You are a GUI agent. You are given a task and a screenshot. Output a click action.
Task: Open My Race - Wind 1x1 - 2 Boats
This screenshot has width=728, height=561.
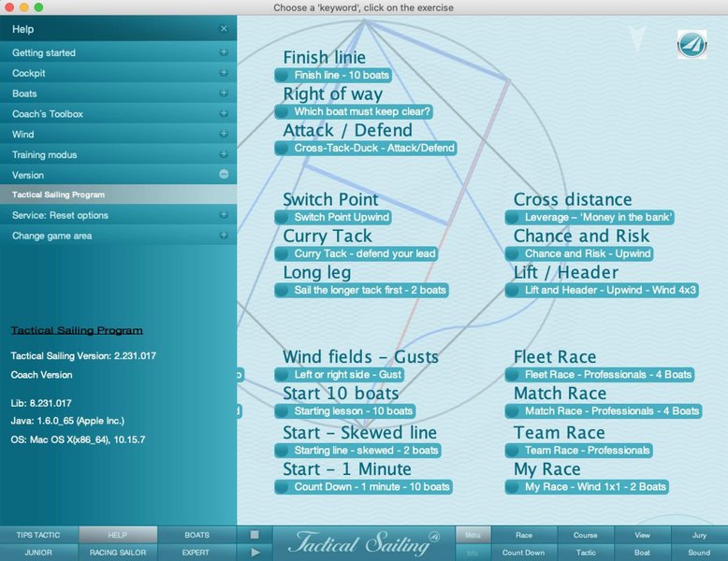pos(587,487)
